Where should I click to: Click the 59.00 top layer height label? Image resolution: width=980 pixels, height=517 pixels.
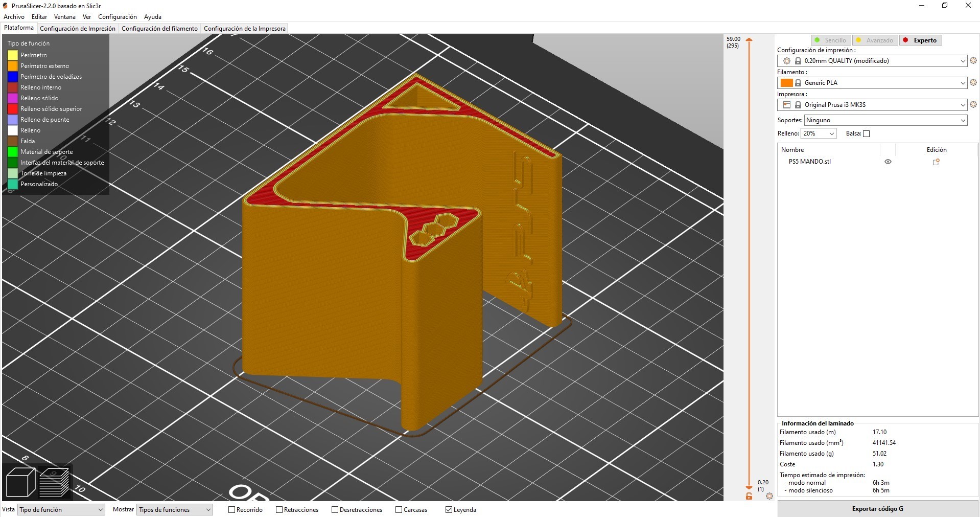[733, 39]
